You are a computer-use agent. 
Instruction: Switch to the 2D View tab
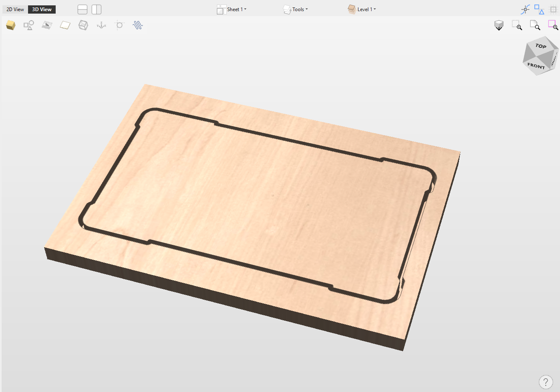pyautogui.click(x=15, y=9)
